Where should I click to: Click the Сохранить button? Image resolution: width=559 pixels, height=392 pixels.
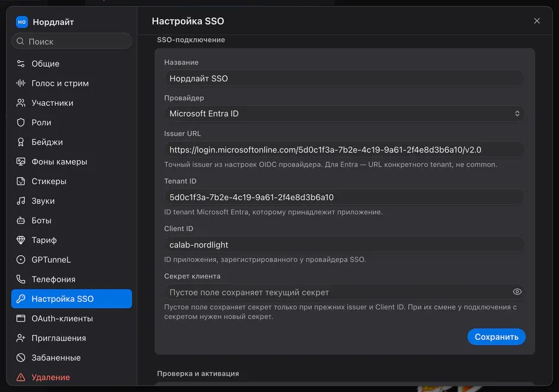pyautogui.click(x=496, y=337)
